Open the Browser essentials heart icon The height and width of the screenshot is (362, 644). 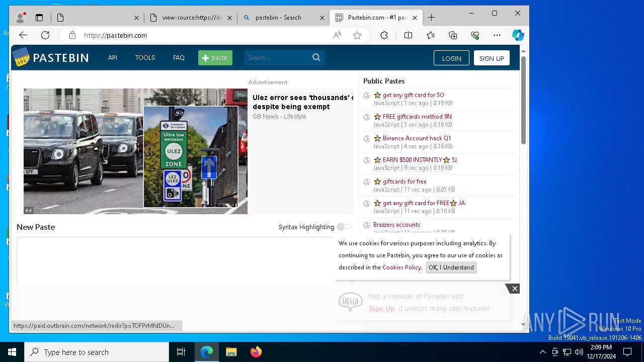tap(475, 35)
